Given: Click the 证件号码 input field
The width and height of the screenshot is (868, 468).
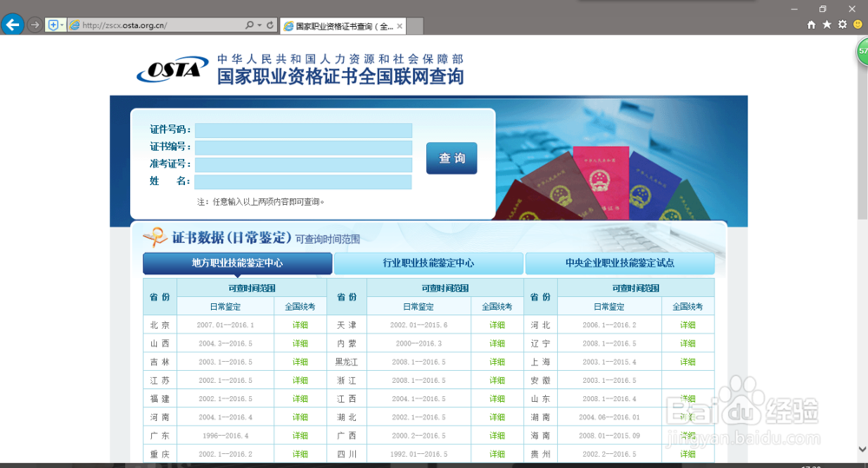Looking at the screenshot, I should (303, 130).
